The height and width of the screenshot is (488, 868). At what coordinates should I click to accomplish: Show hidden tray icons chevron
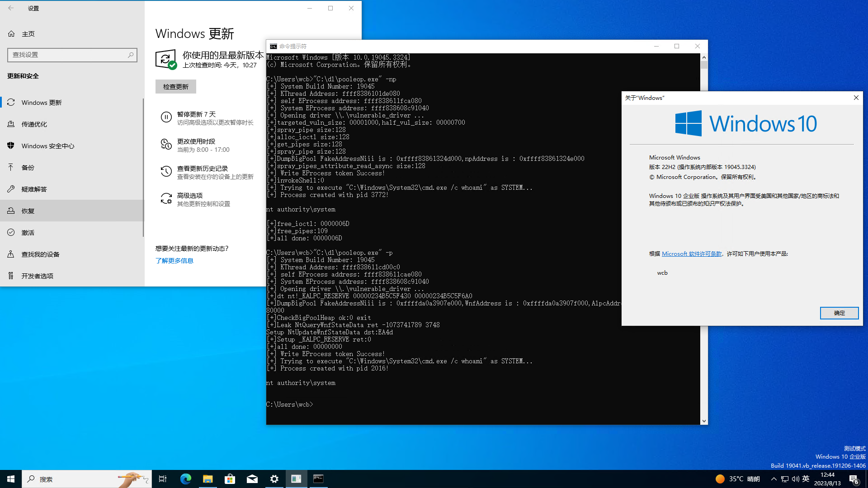[x=774, y=479]
